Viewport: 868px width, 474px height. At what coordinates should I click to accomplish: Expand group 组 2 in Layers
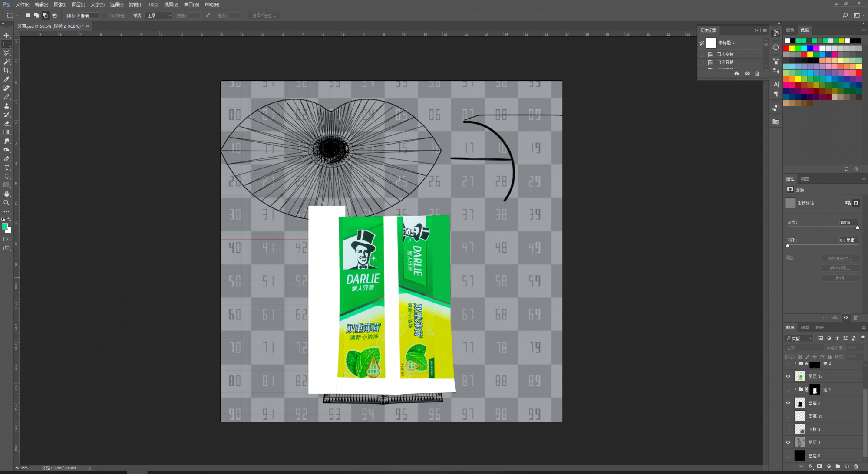(795, 363)
